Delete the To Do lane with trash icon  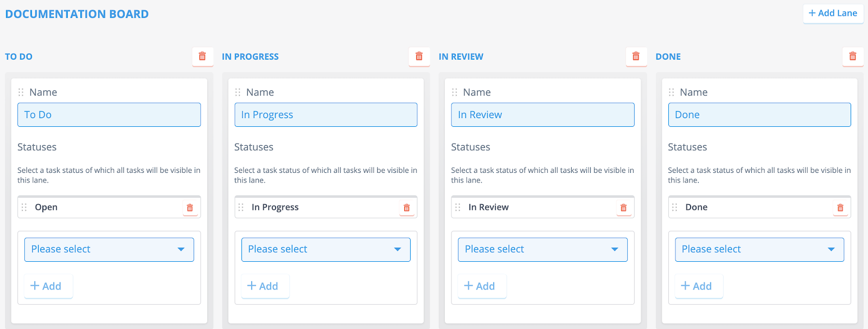tap(202, 56)
